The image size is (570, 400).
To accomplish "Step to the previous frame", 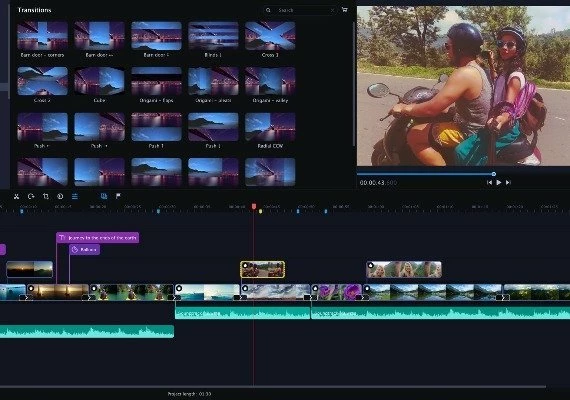I will (489, 183).
